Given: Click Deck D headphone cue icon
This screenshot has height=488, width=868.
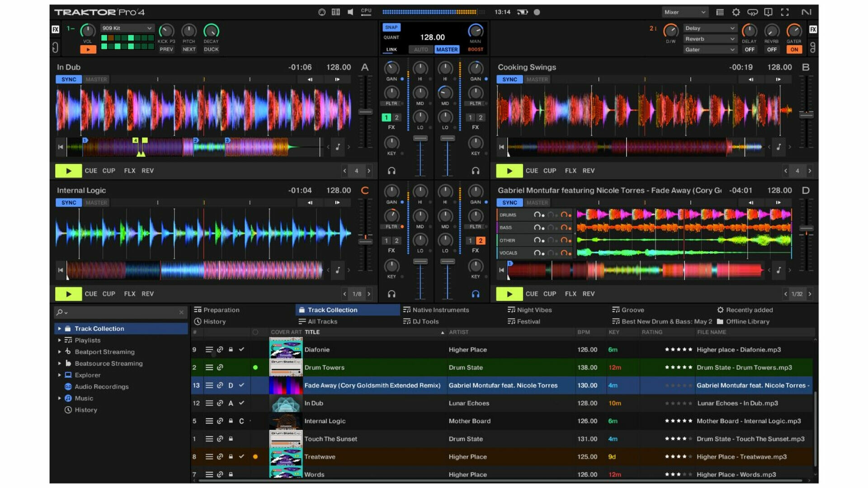Looking at the screenshot, I should pyautogui.click(x=476, y=294).
